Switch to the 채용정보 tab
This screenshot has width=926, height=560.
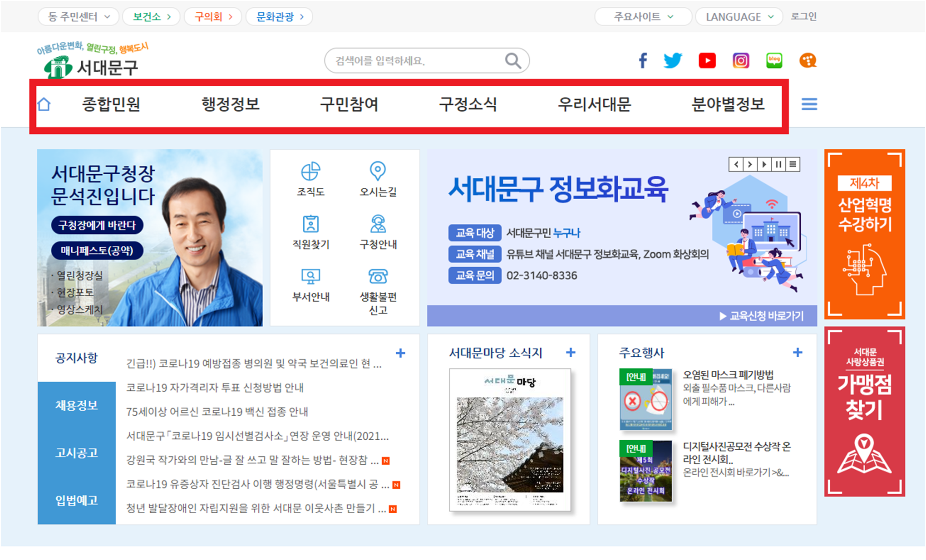(x=76, y=405)
